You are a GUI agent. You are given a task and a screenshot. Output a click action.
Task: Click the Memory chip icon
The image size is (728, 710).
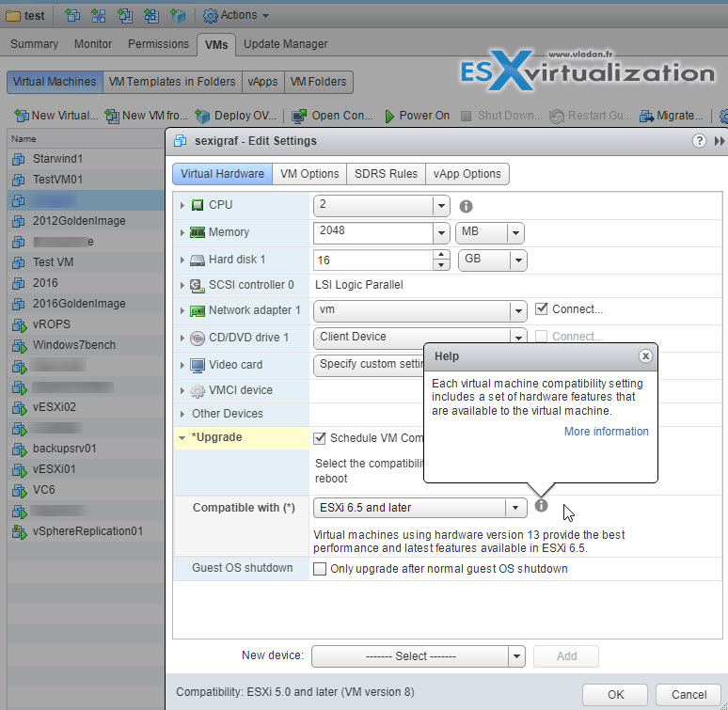click(x=198, y=232)
